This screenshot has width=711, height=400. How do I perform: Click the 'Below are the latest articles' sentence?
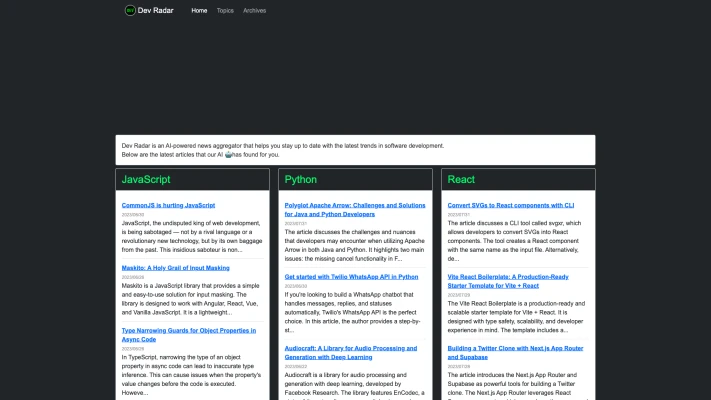click(200, 155)
